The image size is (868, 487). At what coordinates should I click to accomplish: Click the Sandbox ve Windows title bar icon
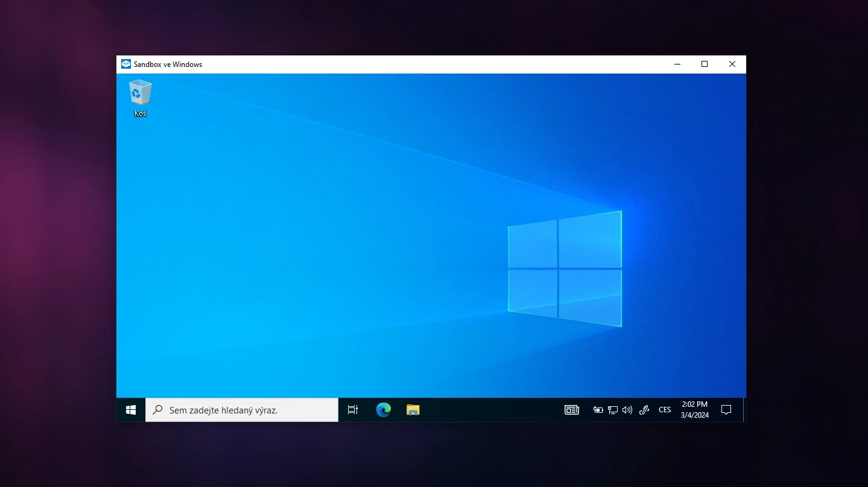tap(126, 64)
